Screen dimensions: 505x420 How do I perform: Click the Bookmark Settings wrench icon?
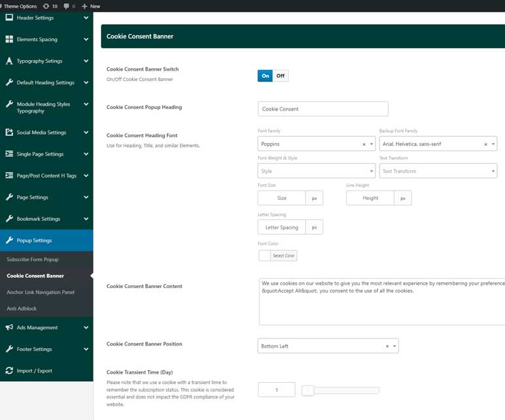click(x=9, y=218)
